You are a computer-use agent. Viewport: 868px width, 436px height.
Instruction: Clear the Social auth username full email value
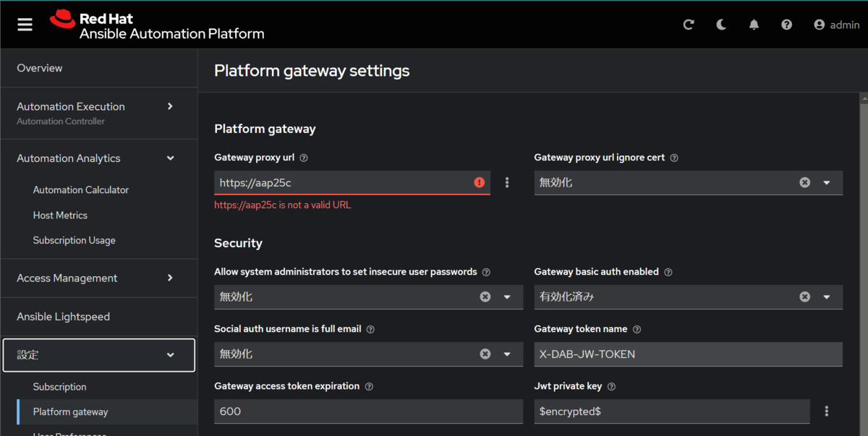click(x=485, y=354)
